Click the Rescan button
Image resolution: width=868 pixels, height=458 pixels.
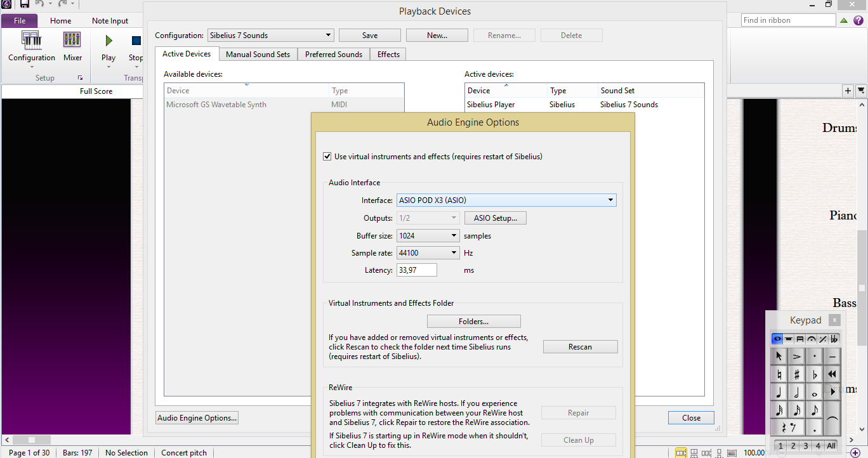(580, 347)
